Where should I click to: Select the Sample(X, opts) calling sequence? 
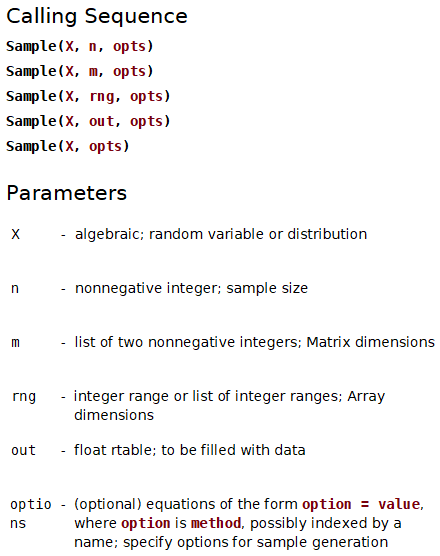(67, 146)
